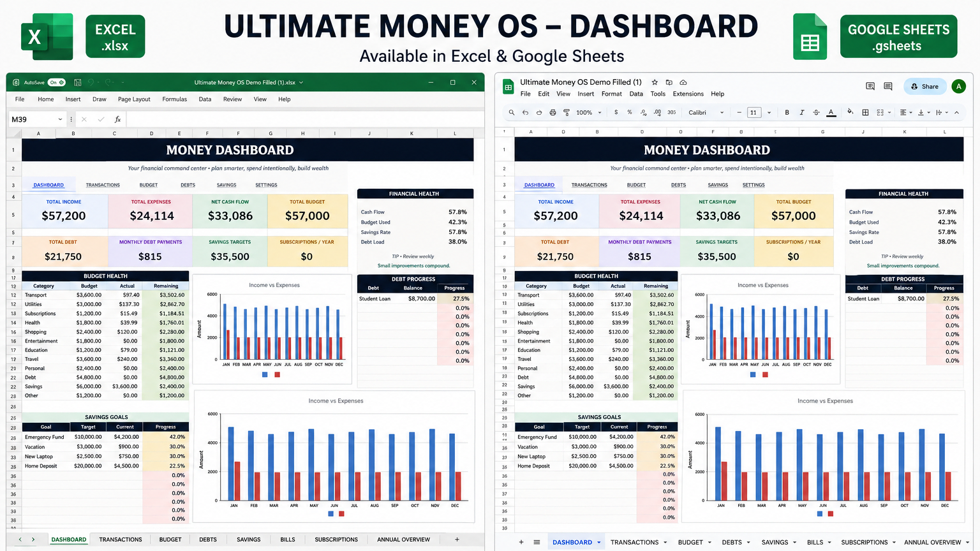Click the Decrease decimal places icon
The height and width of the screenshot is (551, 980).
point(643,112)
